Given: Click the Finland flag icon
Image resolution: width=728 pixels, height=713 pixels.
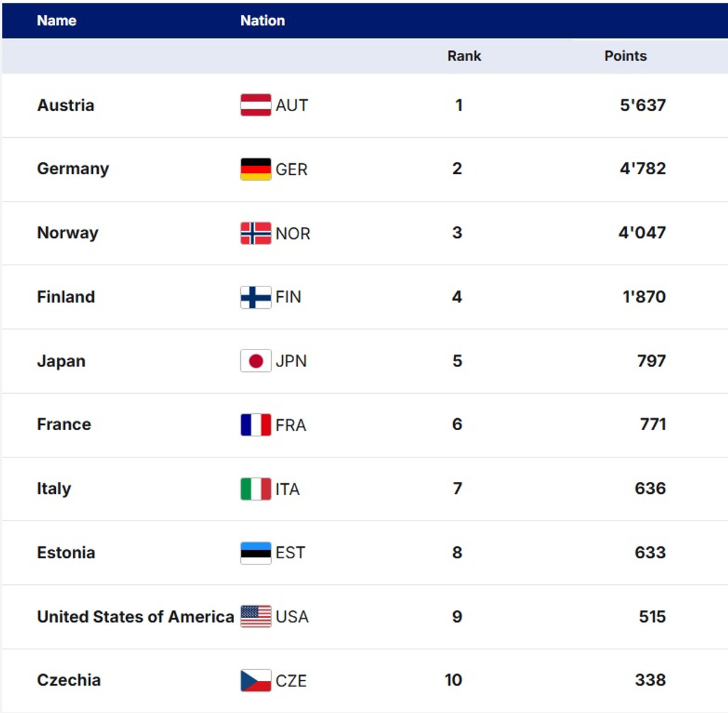Looking at the screenshot, I should coord(255,297).
